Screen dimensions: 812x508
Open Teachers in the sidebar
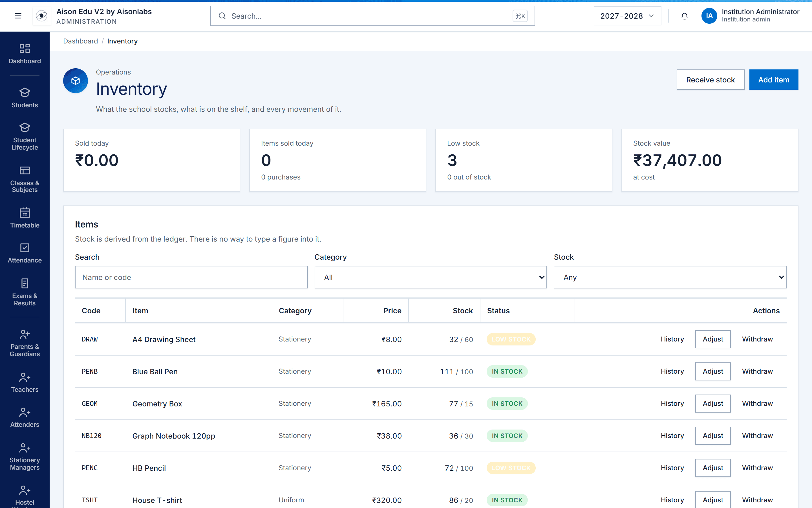25,382
